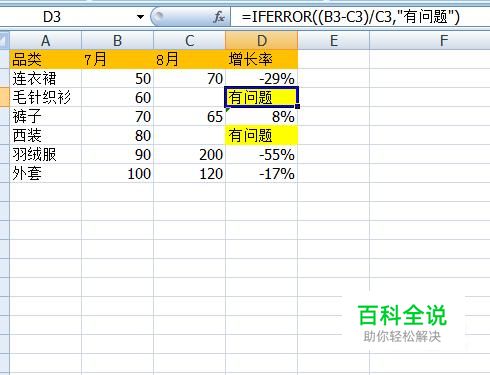Select column F header
This screenshot has width=490, height=375.
pyautogui.click(x=443, y=41)
